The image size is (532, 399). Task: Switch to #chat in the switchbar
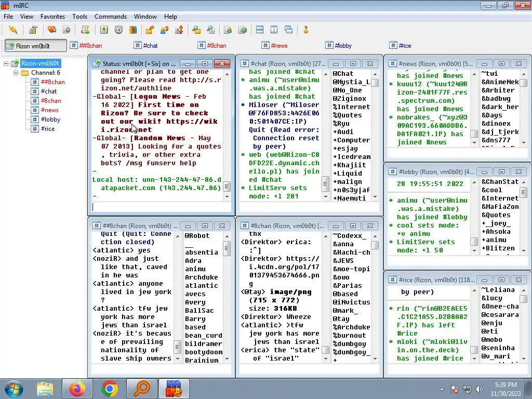(x=146, y=46)
